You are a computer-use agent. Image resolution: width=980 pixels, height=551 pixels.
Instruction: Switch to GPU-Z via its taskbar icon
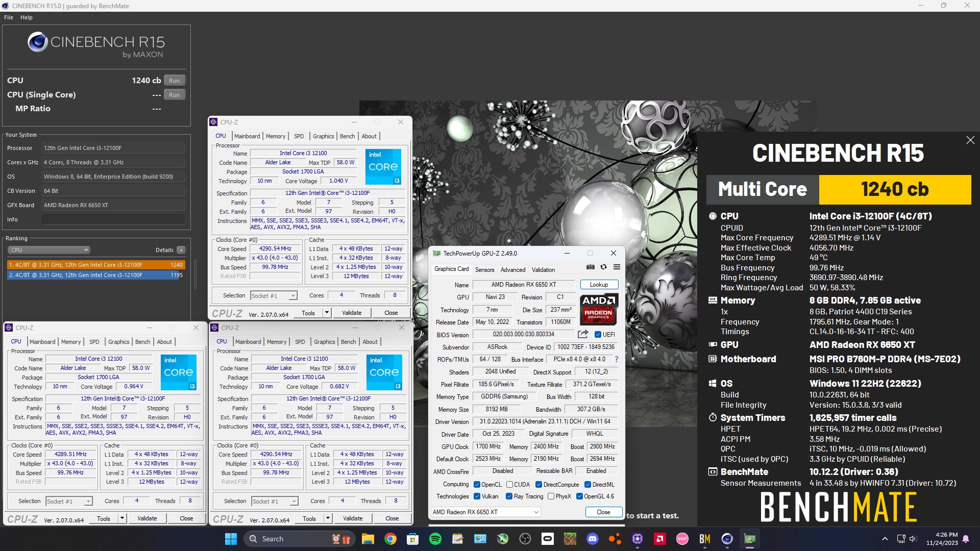pyautogui.click(x=750, y=539)
